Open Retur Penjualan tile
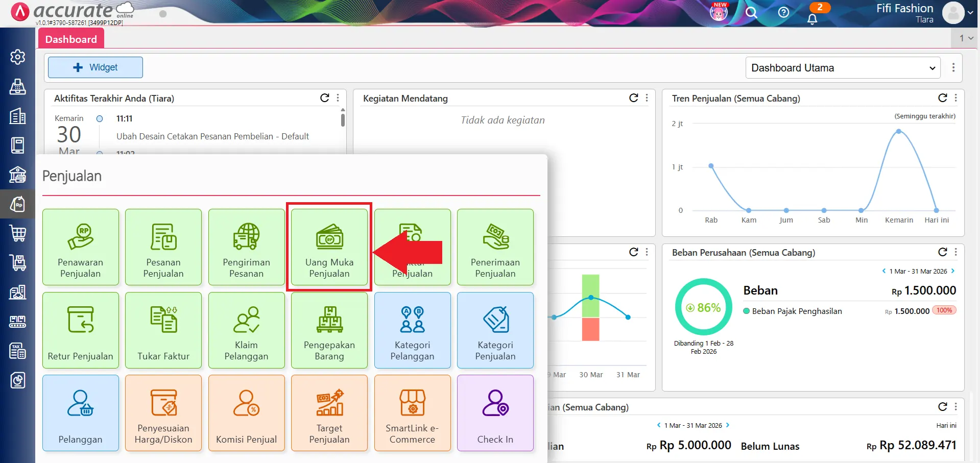Image resolution: width=980 pixels, height=463 pixels. click(x=81, y=330)
